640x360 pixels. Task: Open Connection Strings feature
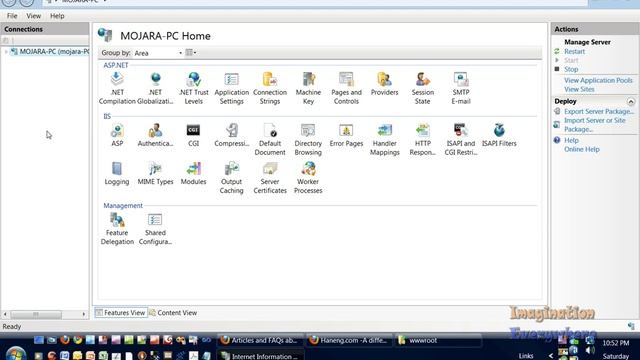pyautogui.click(x=270, y=88)
